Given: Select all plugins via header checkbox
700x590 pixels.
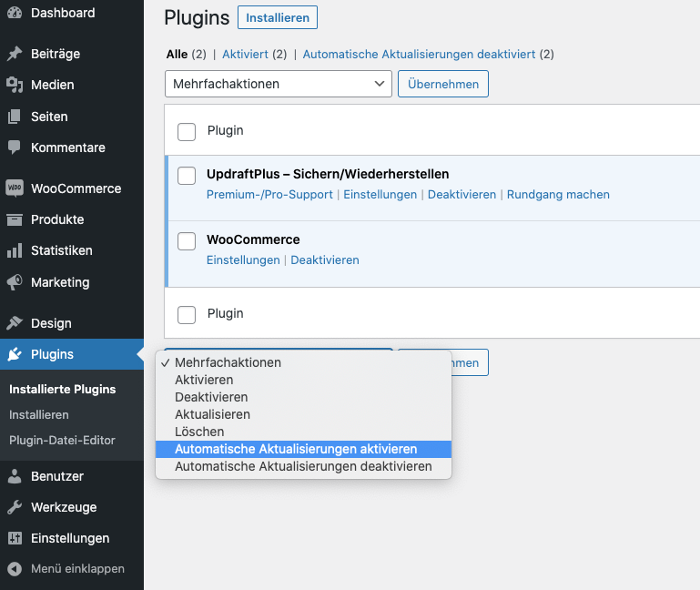Looking at the screenshot, I should point(187,132).
